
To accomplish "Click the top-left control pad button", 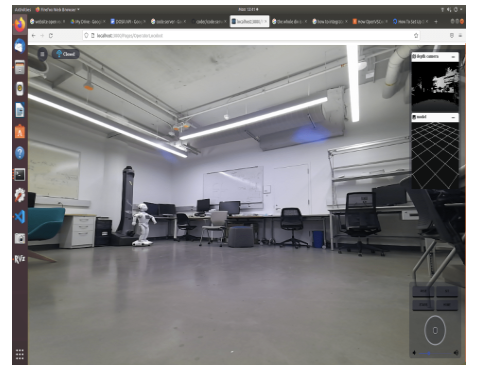I will (x=423, y=291).
